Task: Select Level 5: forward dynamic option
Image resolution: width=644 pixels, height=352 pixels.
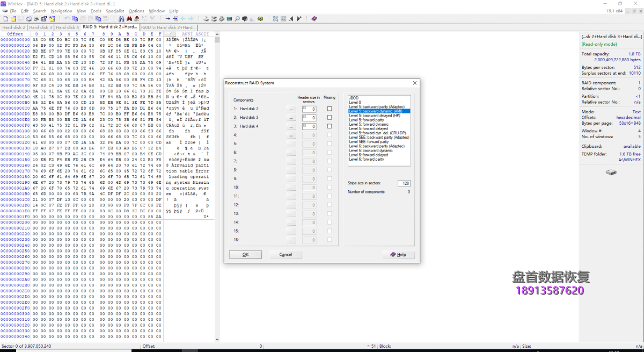Action: (x=379, y=124)
